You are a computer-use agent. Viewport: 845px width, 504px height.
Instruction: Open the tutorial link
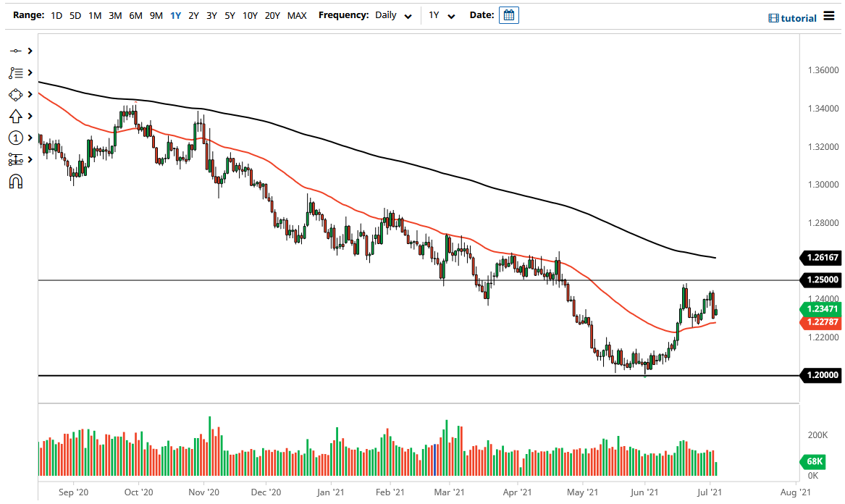click(x=796, y=17)
